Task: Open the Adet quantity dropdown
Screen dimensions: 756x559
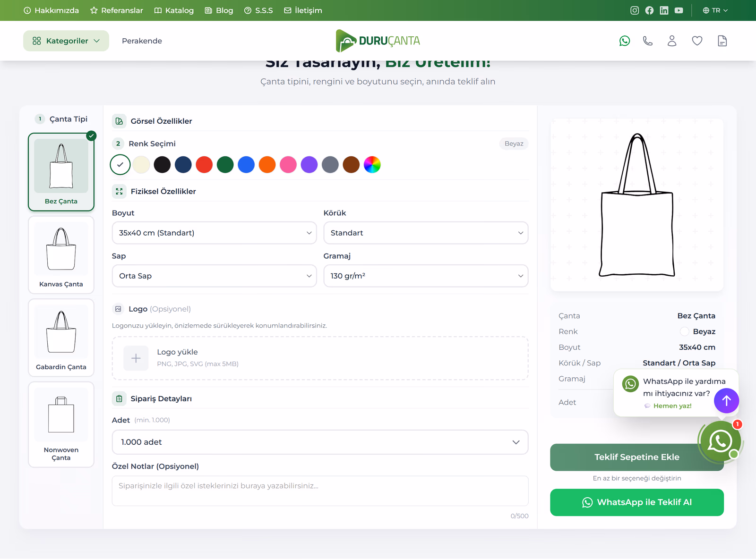Action: (320, 442)
